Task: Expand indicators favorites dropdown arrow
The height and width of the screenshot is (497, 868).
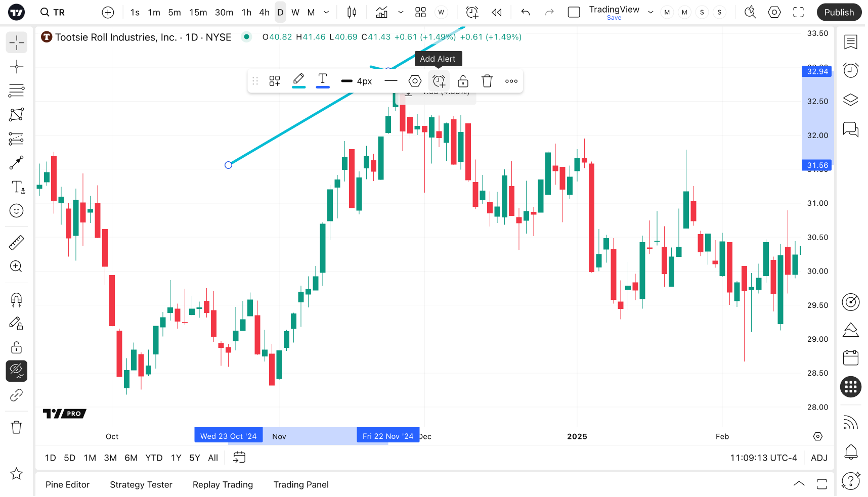Action: (401, 12)
